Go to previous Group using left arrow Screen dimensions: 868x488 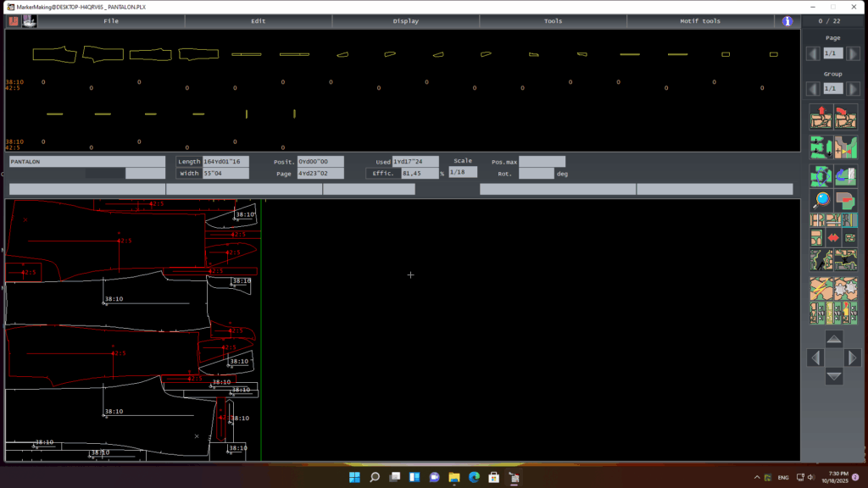814,88
